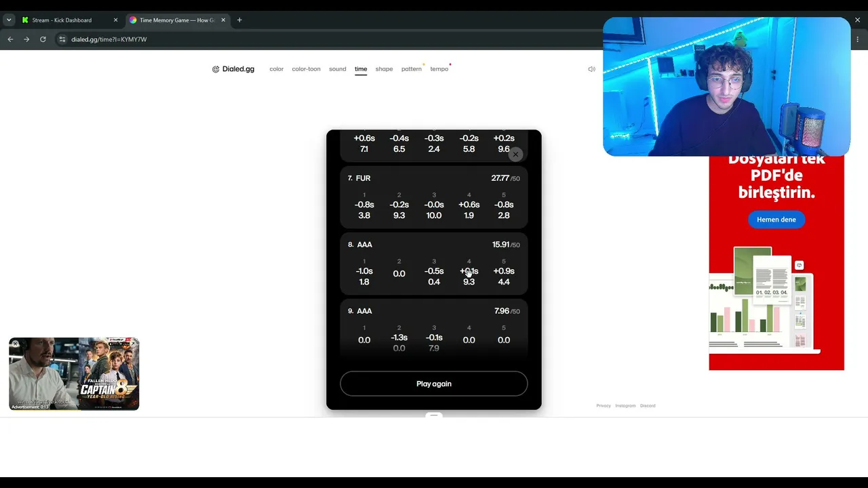The image size is (868, 488).
Task: Click the -1.0s offset value
Action: click(364, 271)
